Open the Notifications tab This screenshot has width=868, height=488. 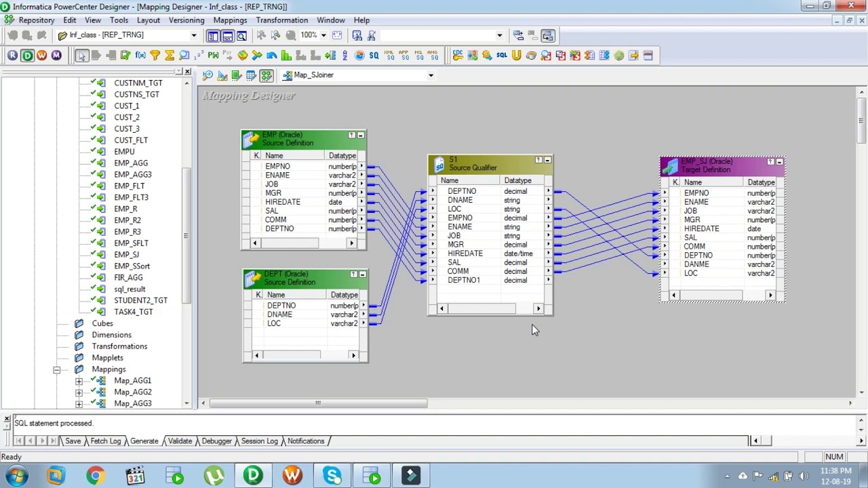click(306, 441)
